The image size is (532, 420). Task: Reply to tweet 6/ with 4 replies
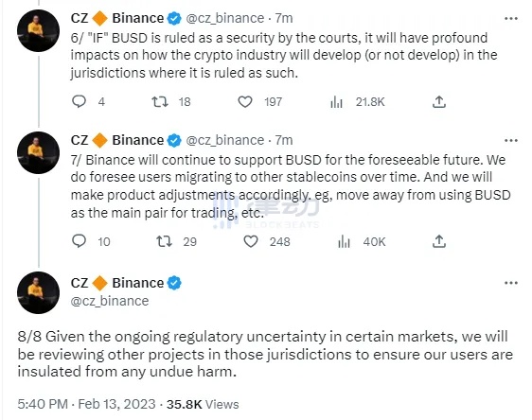[x=80, y=101]
